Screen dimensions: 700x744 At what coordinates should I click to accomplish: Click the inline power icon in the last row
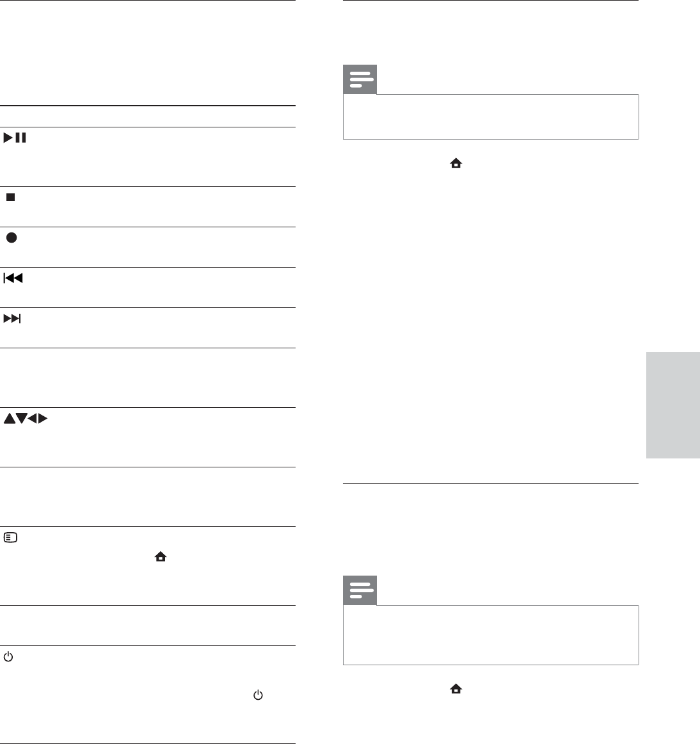point(259,695)
